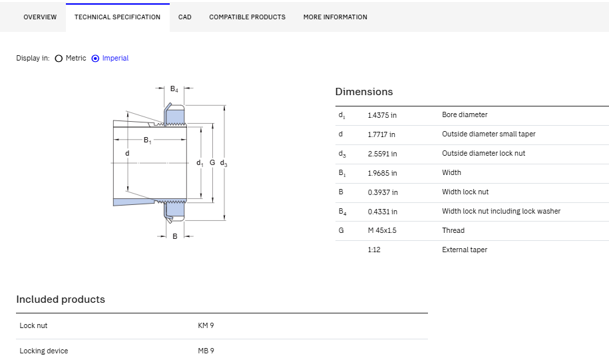Select the Imperial radio button

[95, 59]
